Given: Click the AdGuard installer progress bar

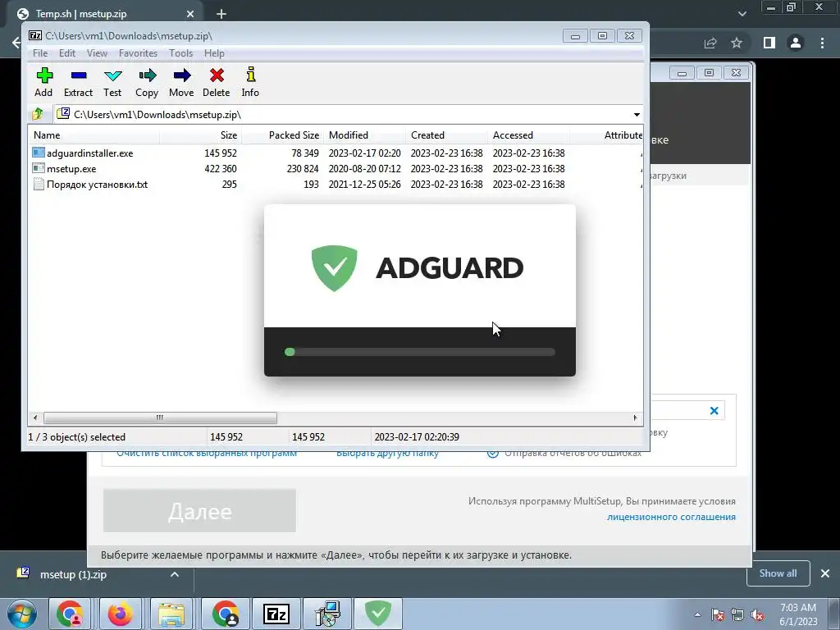Looking at the screenshot, I should pyautogui.click(x=420, y=352).
